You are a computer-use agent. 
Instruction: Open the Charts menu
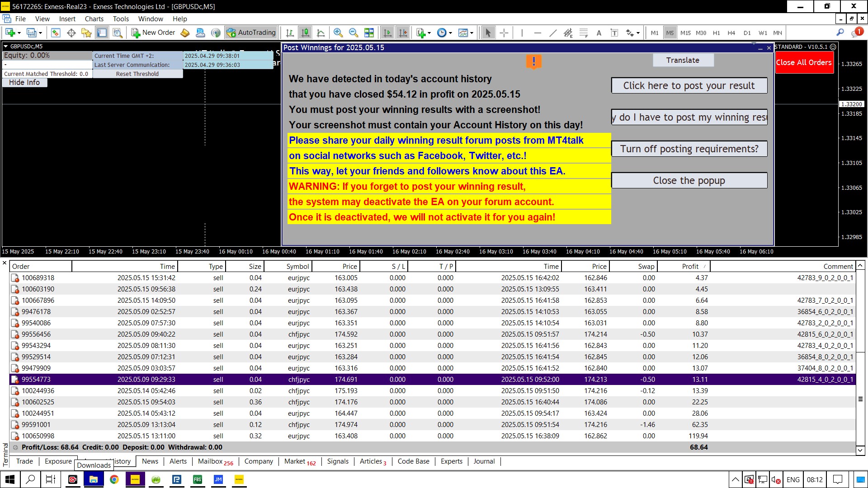[x=94, y=19]
